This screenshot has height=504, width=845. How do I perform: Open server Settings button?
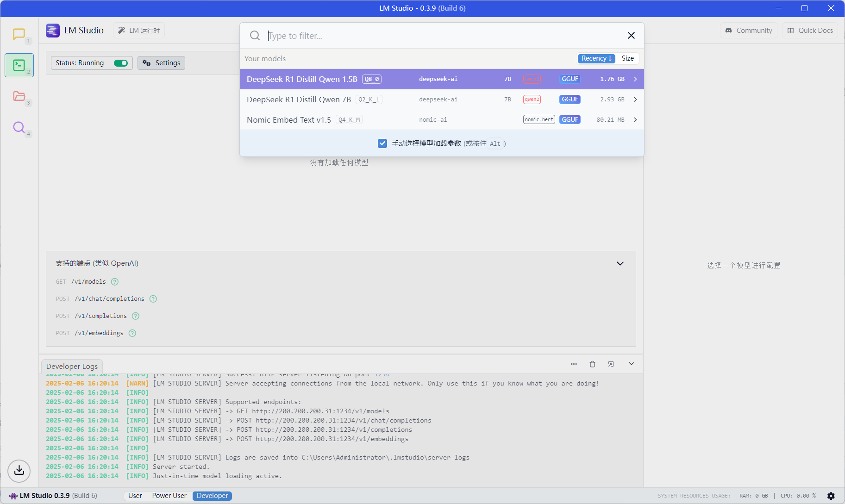pyautogui.click(x=161, y=63)
